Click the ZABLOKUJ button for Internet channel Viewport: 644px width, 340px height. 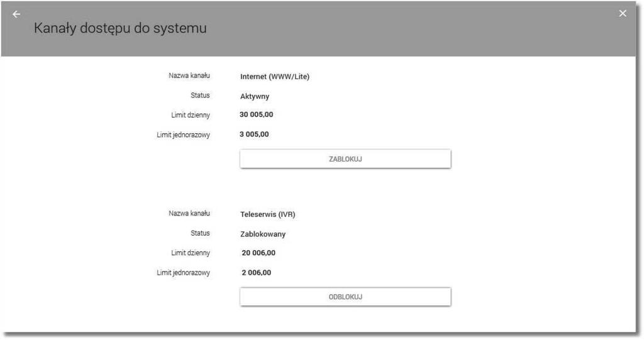coord(345,159)
